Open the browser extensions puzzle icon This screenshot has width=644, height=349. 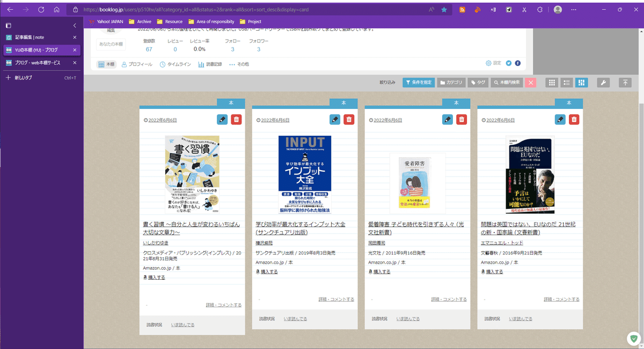[540, 10]
